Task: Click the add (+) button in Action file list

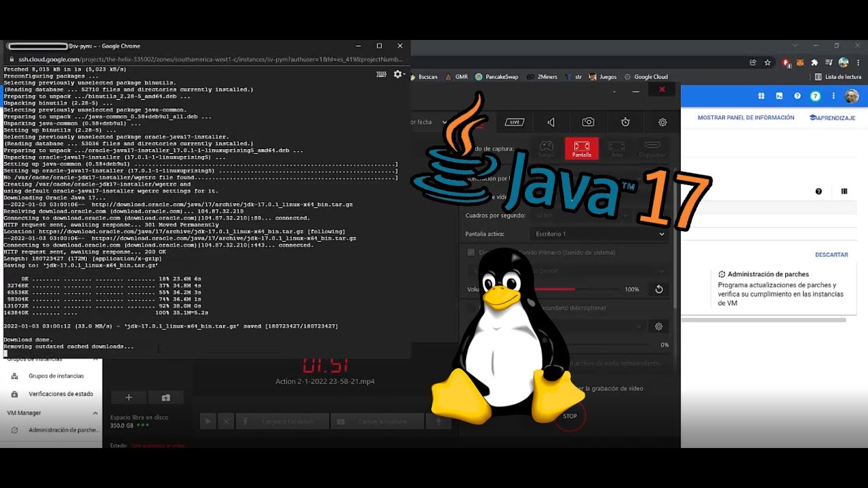Action: point(129,397)
